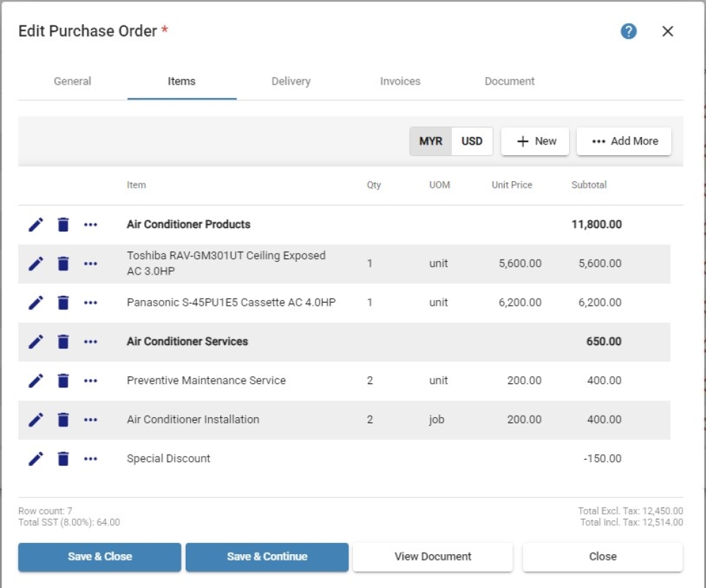
Task: Open more options for Toshiba RAV-GM301UT row
Action: pos(90,264)
